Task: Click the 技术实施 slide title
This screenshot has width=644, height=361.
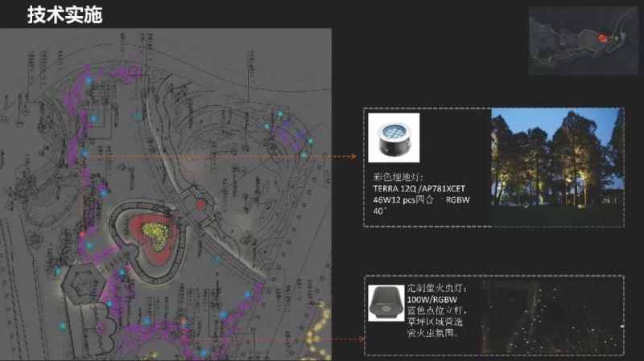Action: pyautogui.click(x=64, y=14)
